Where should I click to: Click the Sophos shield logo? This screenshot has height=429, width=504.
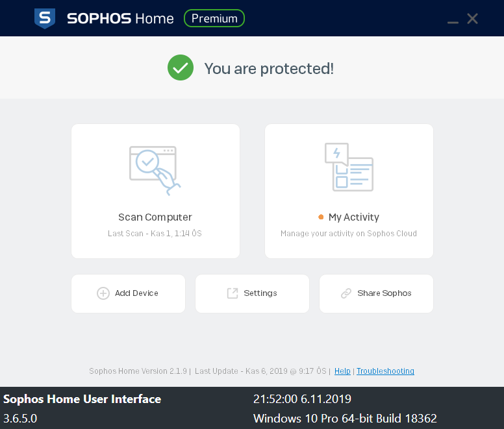tap(45, 18)
